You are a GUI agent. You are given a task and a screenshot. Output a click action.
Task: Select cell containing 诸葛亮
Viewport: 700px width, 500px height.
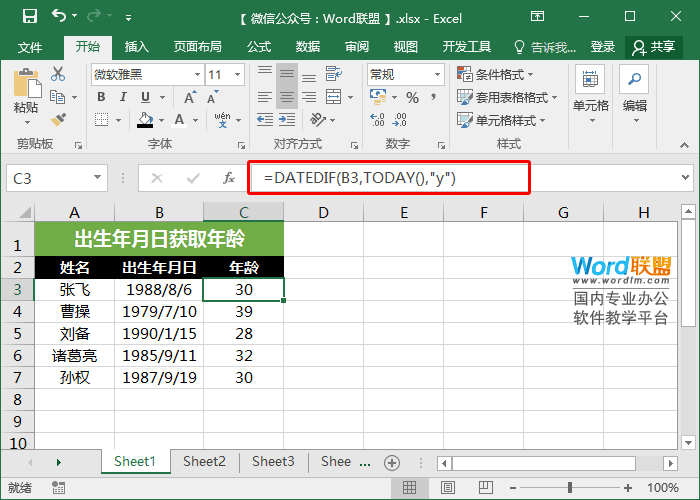(x=75, y=356)
